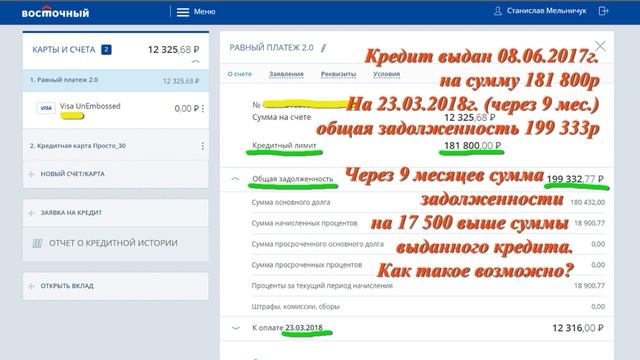Click Штрафы, комиссии, сборы row
This screenshot has width=640, height=360.
coord(428,307)
